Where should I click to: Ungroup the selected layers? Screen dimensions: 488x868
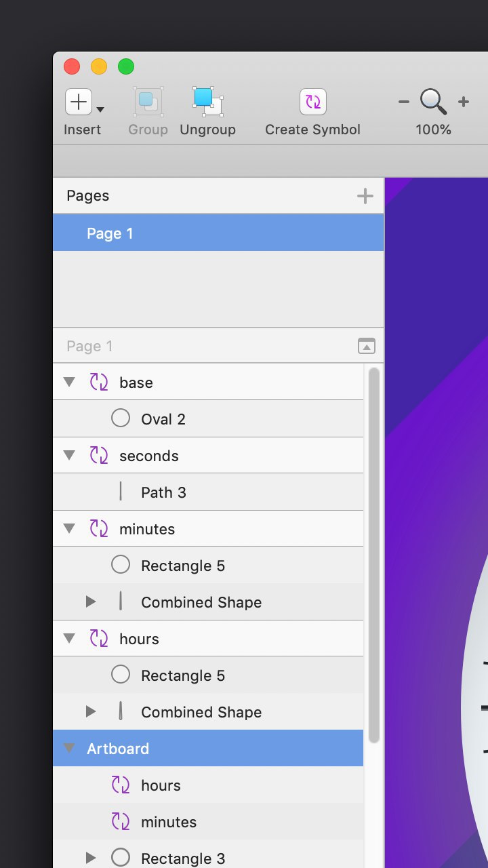tap(207, 102)
